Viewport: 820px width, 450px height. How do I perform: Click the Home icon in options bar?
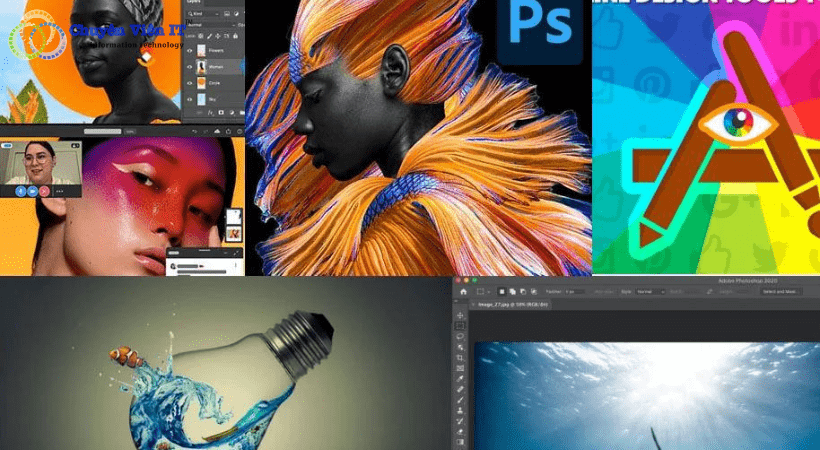(x=463, y=292)
